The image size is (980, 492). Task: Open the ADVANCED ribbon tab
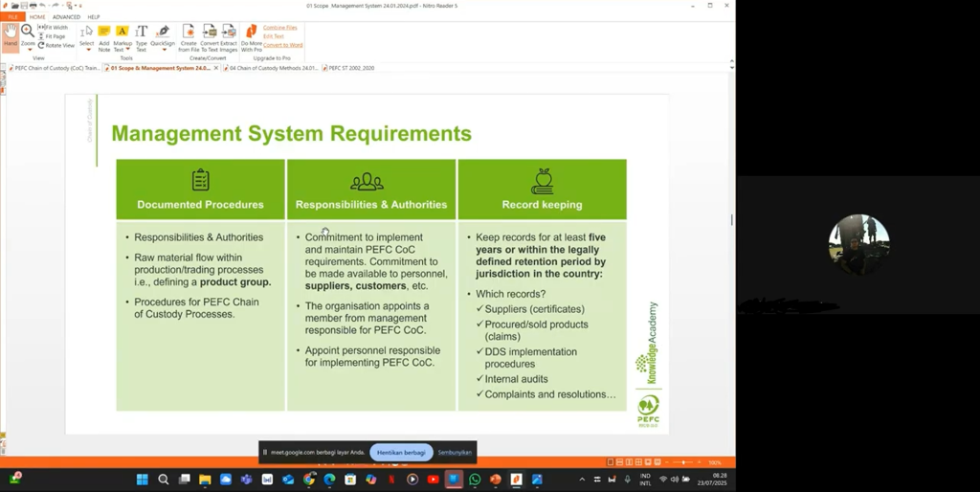[x=66, y=17]
